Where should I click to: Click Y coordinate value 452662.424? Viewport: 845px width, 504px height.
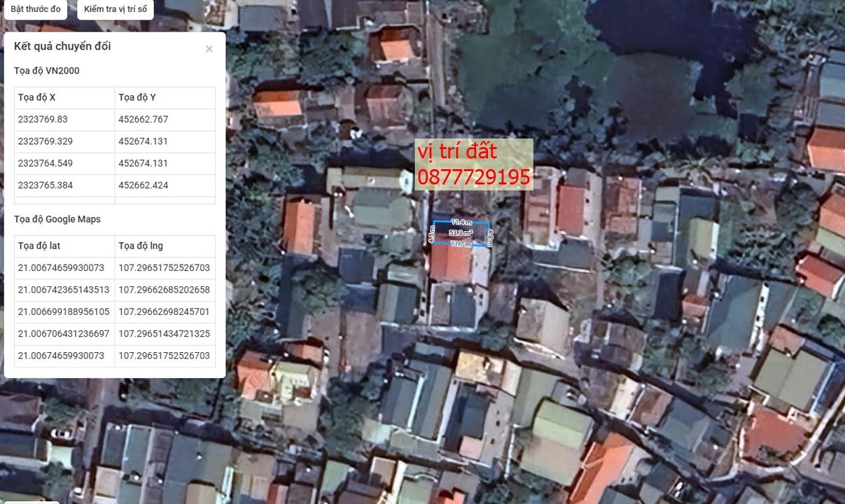pyautogui.click(x=144, y=185)
